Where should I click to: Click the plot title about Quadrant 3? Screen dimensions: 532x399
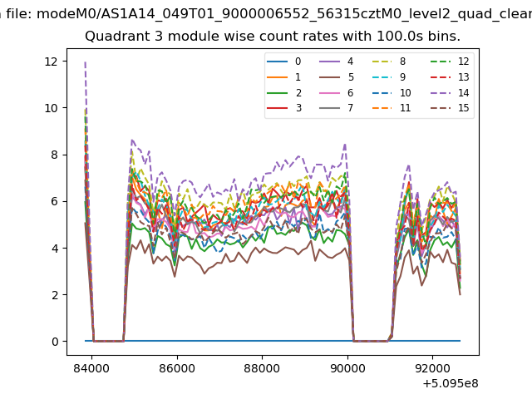point(273,37)
